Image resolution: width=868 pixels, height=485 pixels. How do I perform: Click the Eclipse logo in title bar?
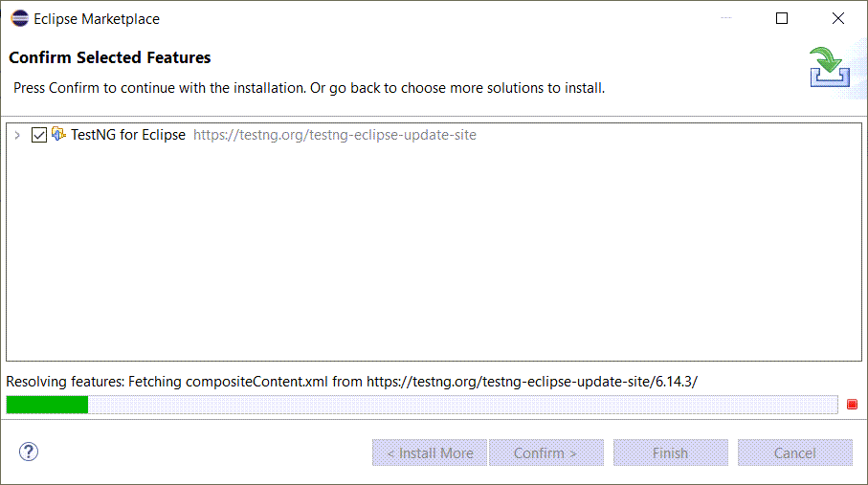click(x=20, y=18)
